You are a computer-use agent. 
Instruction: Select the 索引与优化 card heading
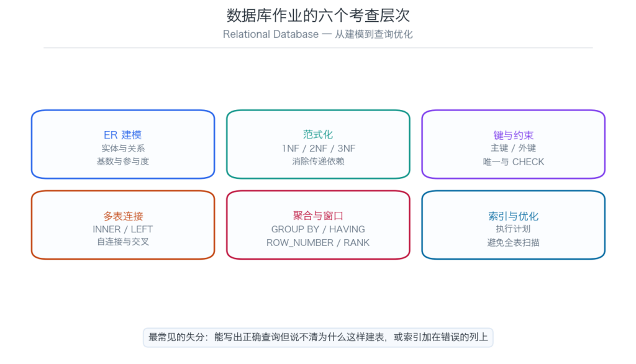pos(513,216)
